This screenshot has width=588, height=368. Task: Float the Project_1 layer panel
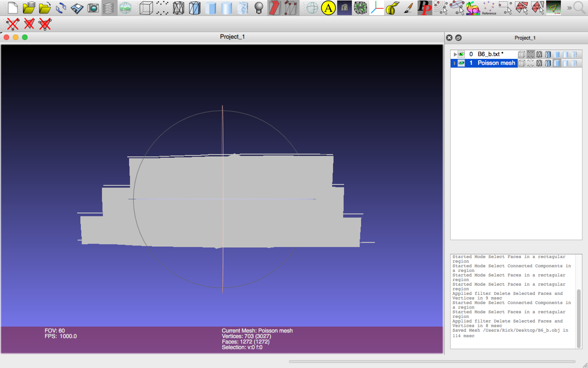tap(458, 38)
